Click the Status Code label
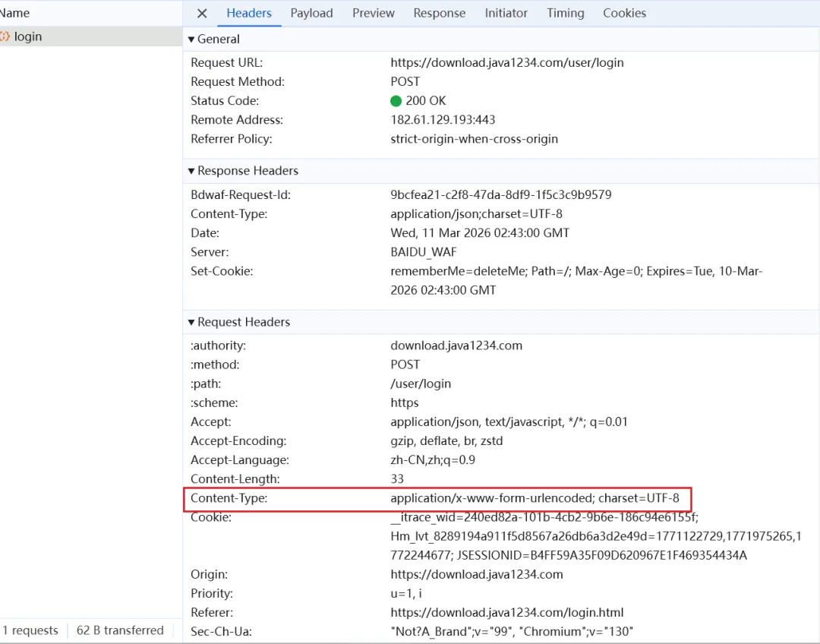Screen dimensions: 820x644 (225, 101)
